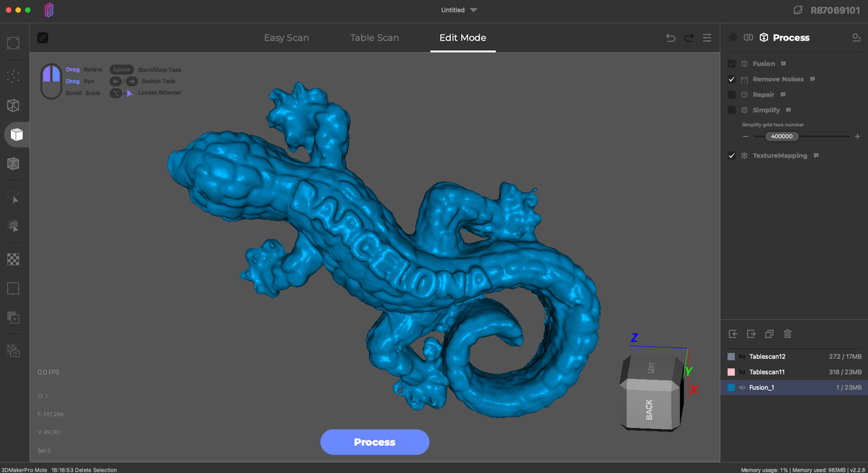The height and width of the screenshot is (473, 868).
Task: Duplicate the selected scan with the copy icon
Action: 769,334
